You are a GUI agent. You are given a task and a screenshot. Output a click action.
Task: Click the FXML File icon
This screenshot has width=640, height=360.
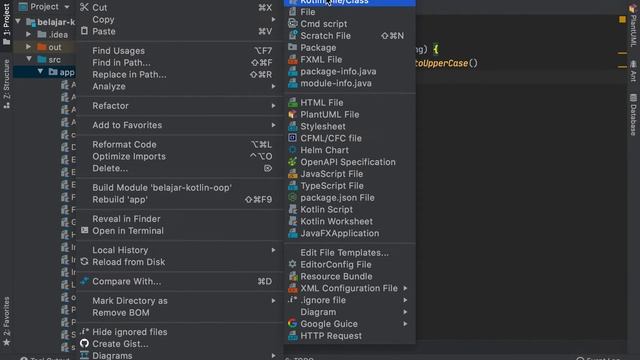pyautogui.click(x=293, y=59)
